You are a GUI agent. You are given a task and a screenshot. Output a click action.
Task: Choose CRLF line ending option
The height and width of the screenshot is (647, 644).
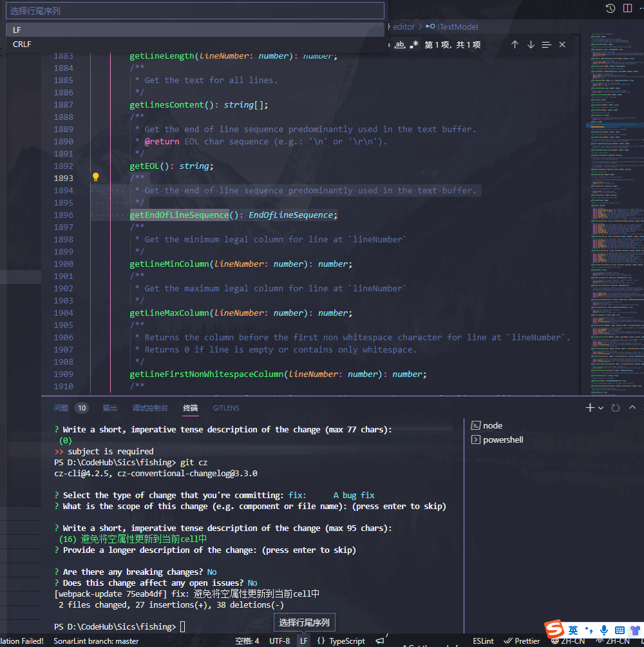(195, 44)
